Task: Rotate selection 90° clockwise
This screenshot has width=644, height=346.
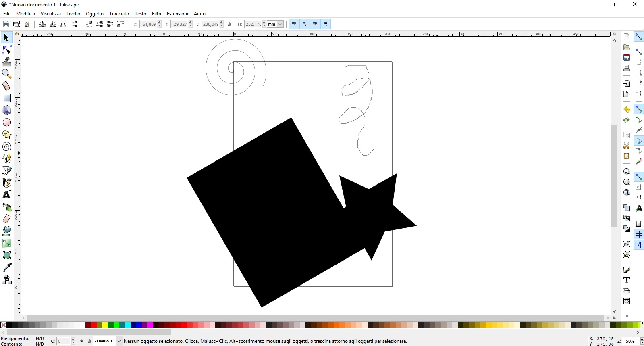Action: pyautogui.click(x=53, y=24)
